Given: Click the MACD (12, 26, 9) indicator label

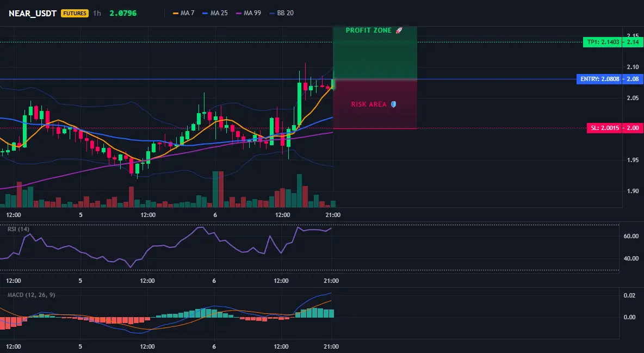Looking at the screenshot, I should click(31, 295).
